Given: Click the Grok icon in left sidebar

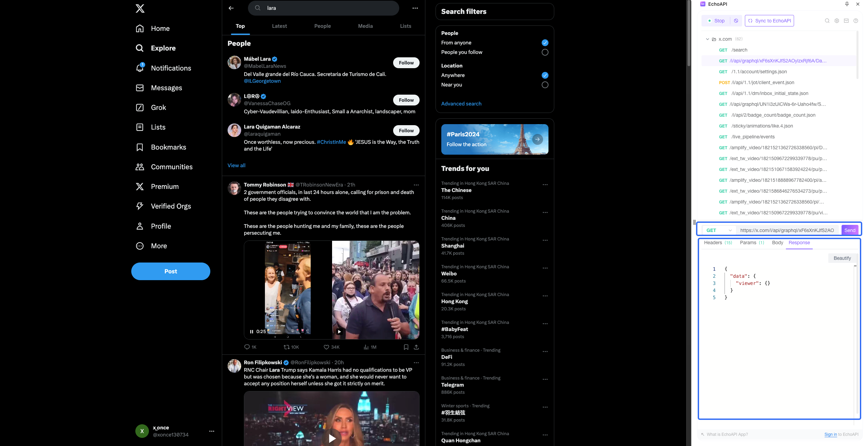Looking at the screenshot, I should pyautogui.click(x=140, y=108).
